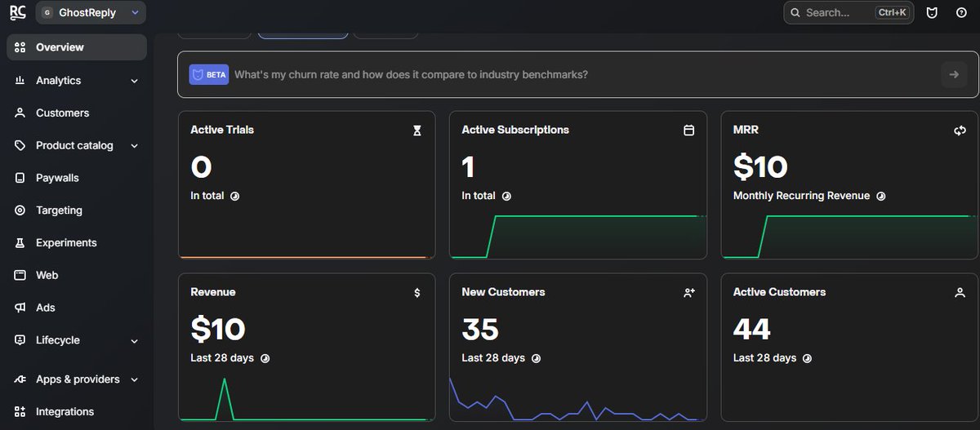Click the Apps & providers icon

coord(20,379)
